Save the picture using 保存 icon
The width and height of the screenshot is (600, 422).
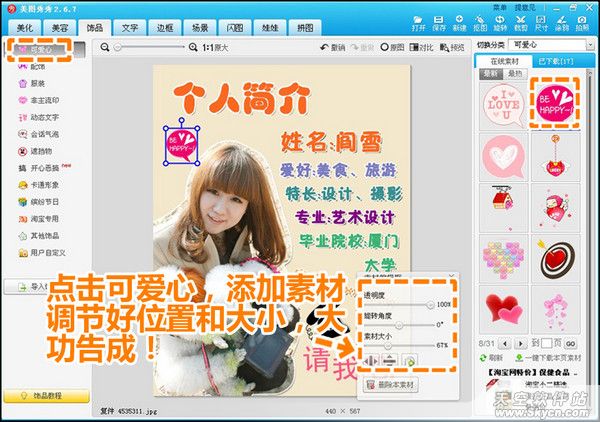pos(439,23)
